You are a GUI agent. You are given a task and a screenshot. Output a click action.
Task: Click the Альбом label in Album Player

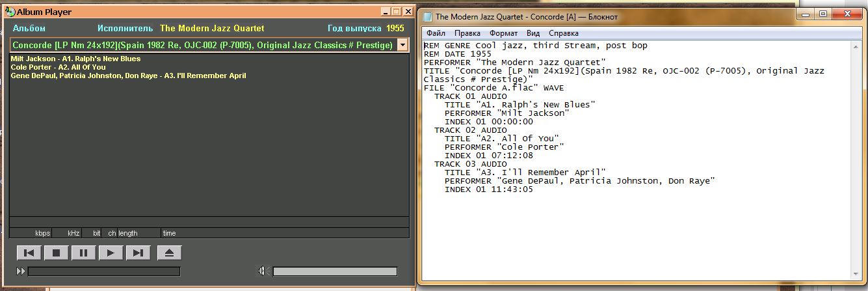(29, 28)
